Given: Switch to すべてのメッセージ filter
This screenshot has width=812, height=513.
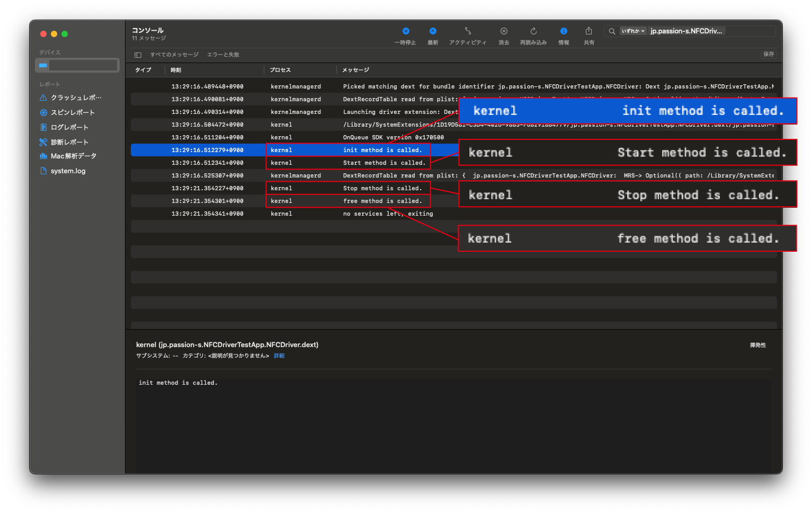Looking at the screenshot, I should 174,55.
